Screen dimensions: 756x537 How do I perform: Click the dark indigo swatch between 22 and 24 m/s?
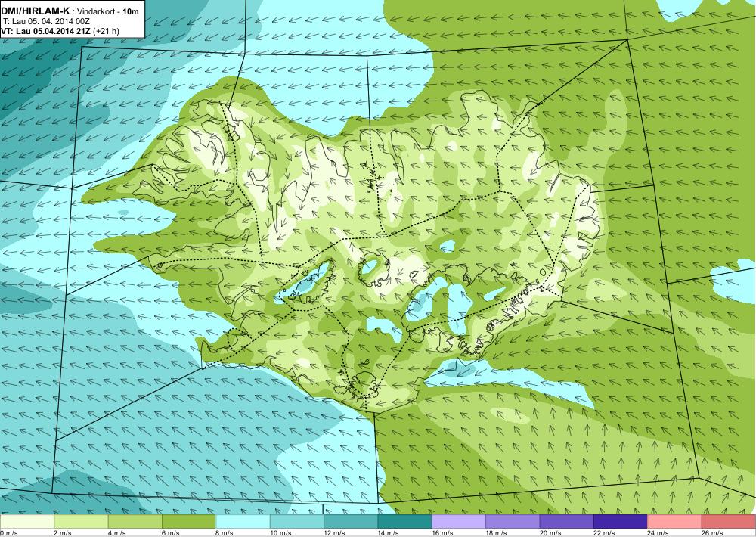tap(621, 522)
